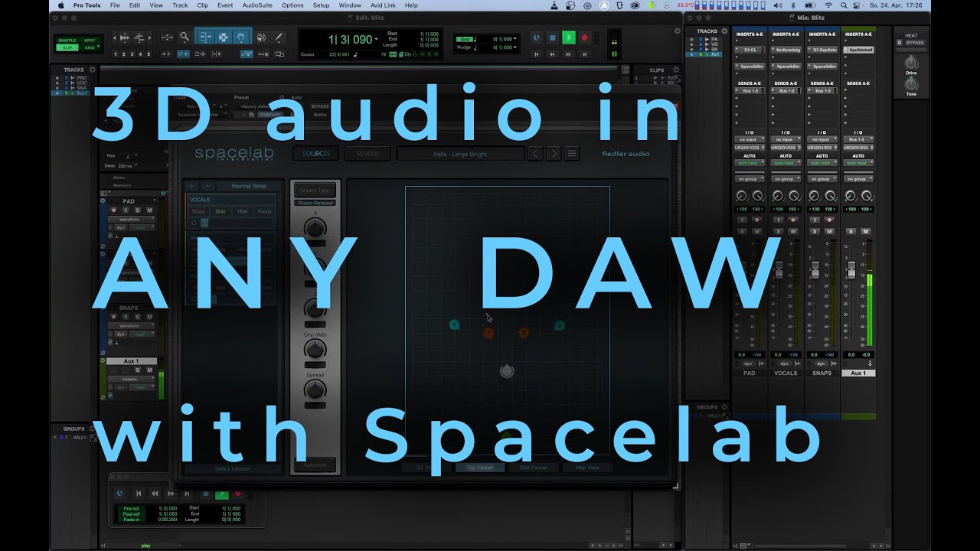This screenshot has height=551, width=980.
Task: Toggle HEAT Bypass in the mixer
Action: pos(915,42)
